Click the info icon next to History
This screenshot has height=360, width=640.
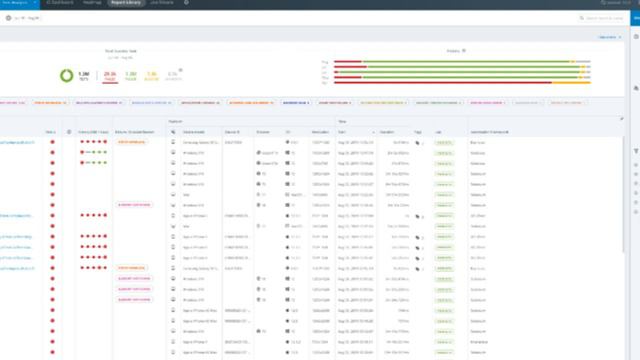[464, 51]
